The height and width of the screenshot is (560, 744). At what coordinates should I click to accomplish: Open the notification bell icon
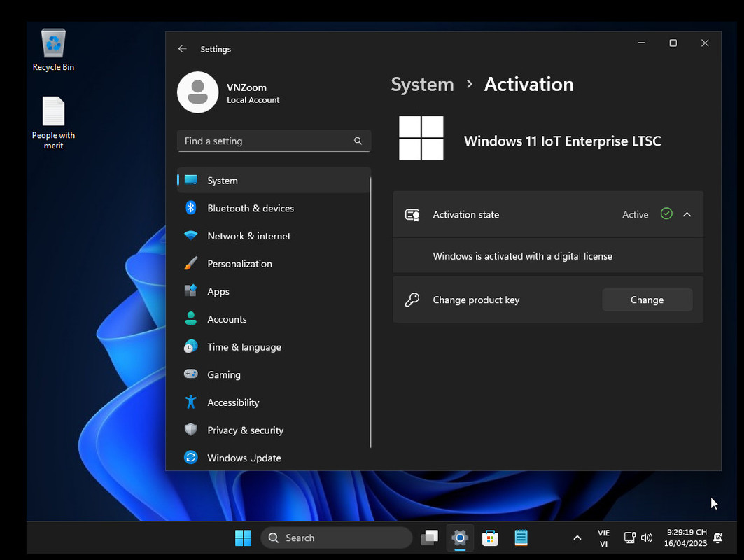coord(718,538)
